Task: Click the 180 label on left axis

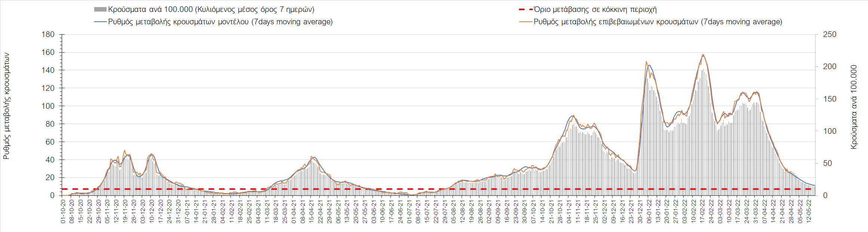Action: (48, 34)
